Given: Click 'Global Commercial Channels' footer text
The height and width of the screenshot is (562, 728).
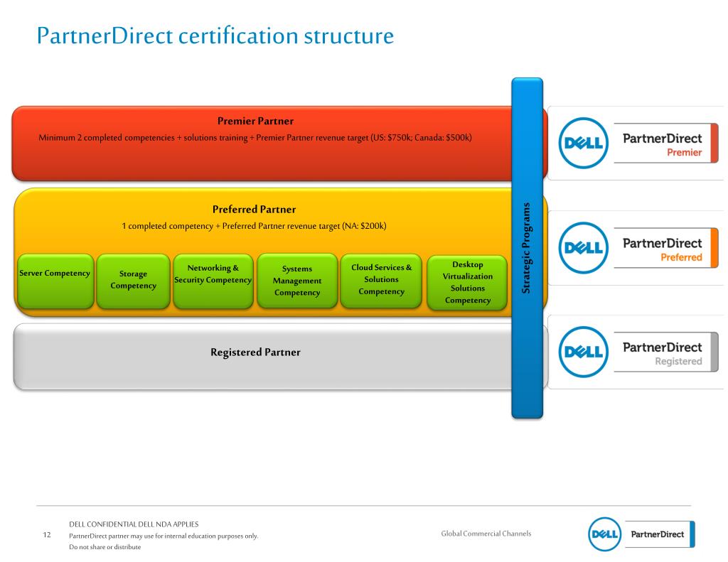Looking at the screenshot, I should pos(486,534).
